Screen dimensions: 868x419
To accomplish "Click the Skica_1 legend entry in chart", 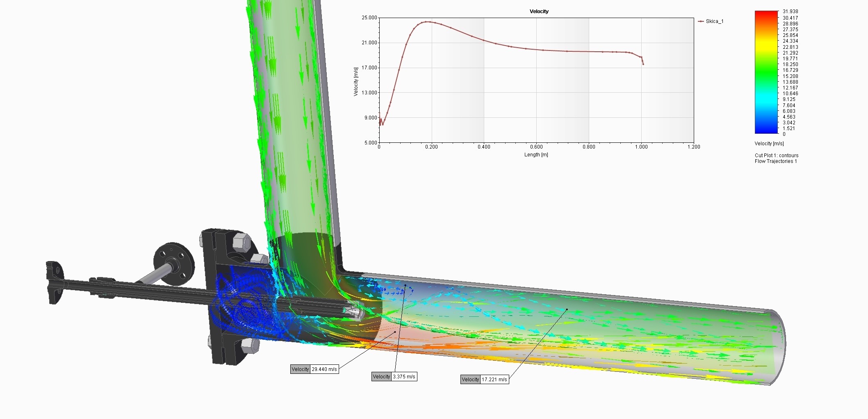I will [x=711, y=21].
